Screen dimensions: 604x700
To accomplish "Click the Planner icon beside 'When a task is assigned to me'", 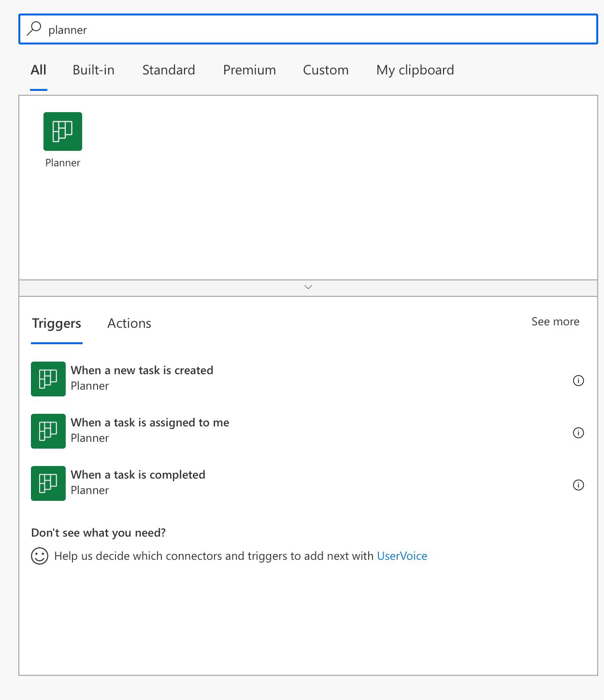I will [x=48, y=431].
